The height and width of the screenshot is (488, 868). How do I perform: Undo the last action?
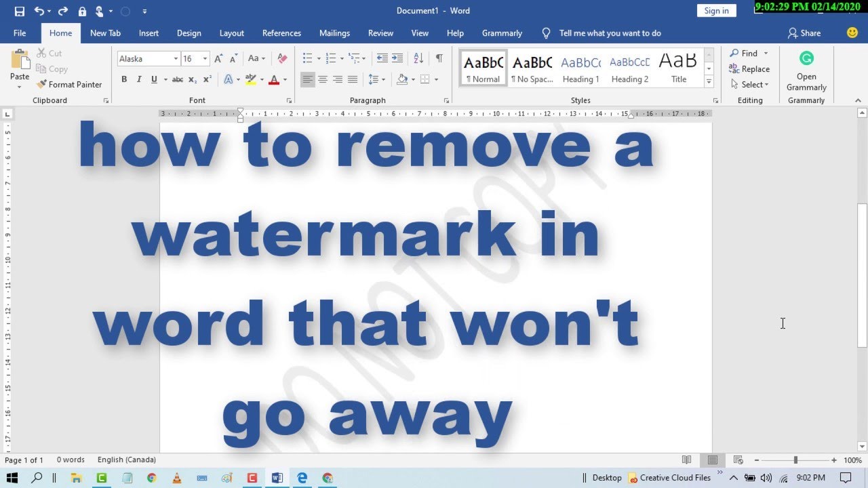(39, 11)
